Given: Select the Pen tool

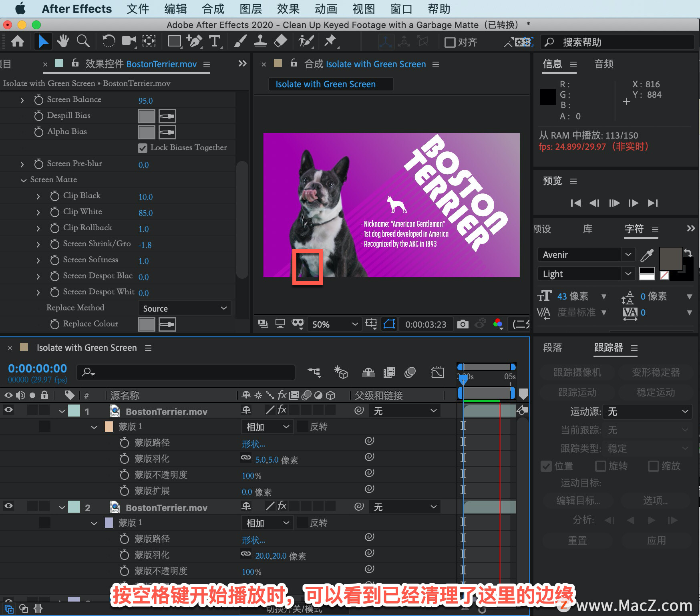Looking at the screenshot, I should click(194, 41).
